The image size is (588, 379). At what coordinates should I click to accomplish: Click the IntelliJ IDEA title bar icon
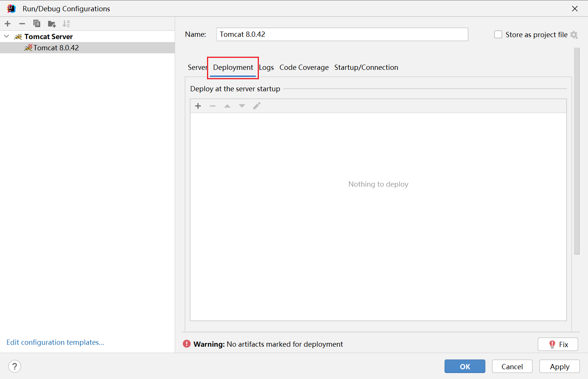click(11, 8)
